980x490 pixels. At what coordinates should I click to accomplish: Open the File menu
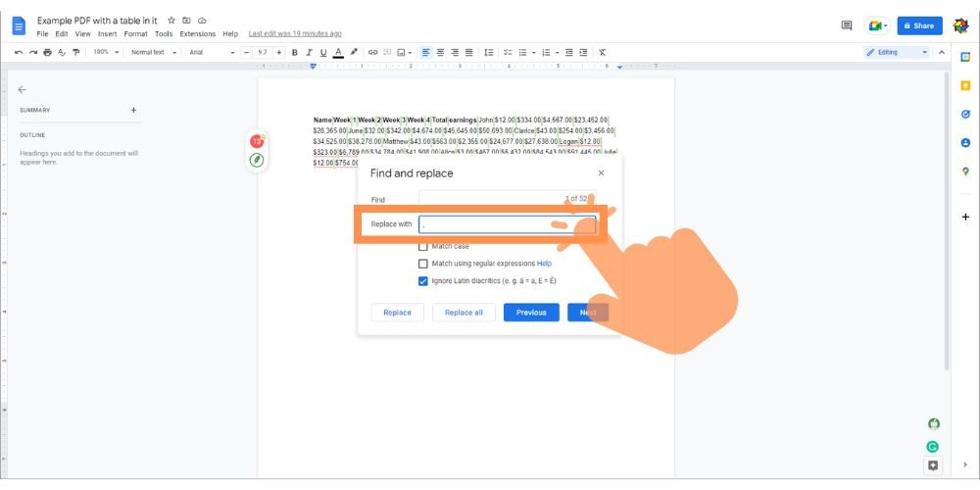click(42, 33)
